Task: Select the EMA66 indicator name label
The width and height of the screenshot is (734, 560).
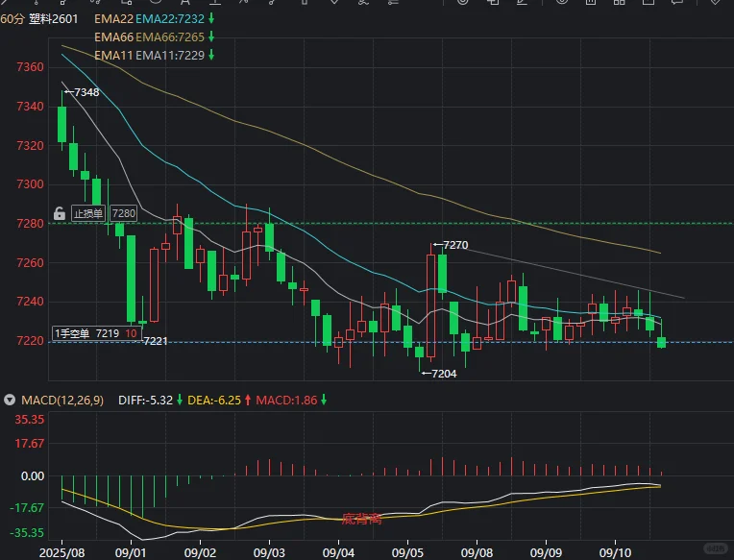Action: pos(113,37)
